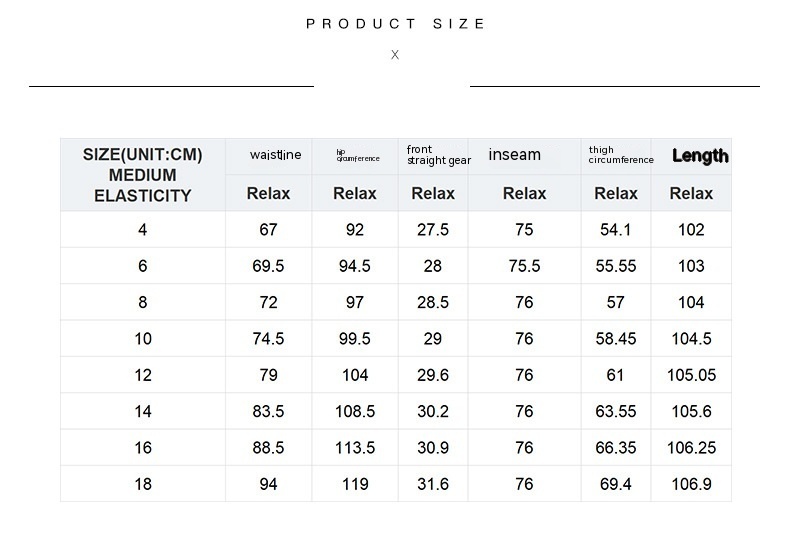Select the 106.9 length value
This screenshot has height=544, width=790.
(691, 484)
